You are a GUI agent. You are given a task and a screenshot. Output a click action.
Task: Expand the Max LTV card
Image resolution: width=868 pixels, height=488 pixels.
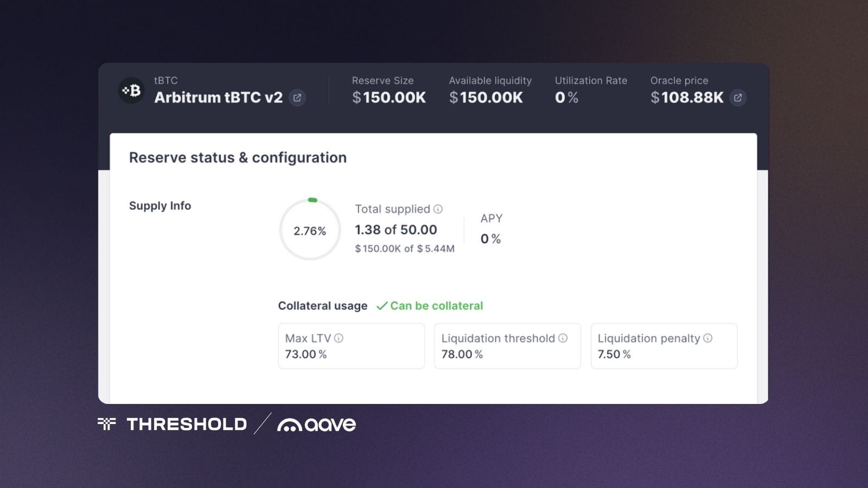[x=351, y=346]
